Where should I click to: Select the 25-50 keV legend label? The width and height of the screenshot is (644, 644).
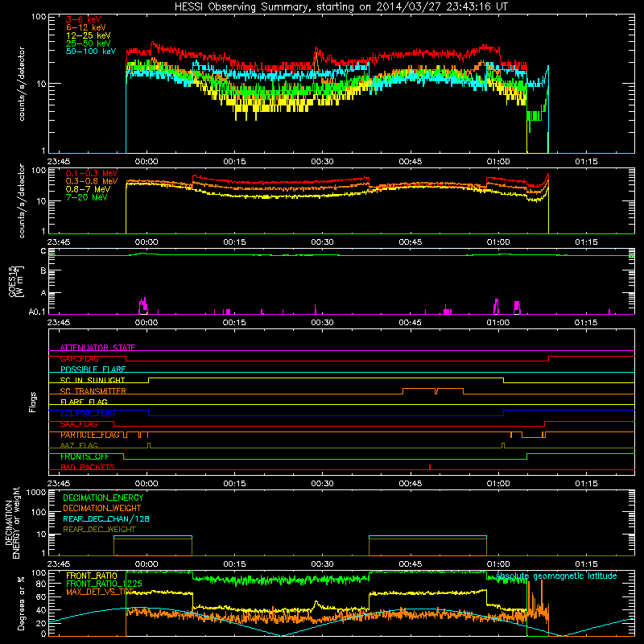(x=88, y=43)
